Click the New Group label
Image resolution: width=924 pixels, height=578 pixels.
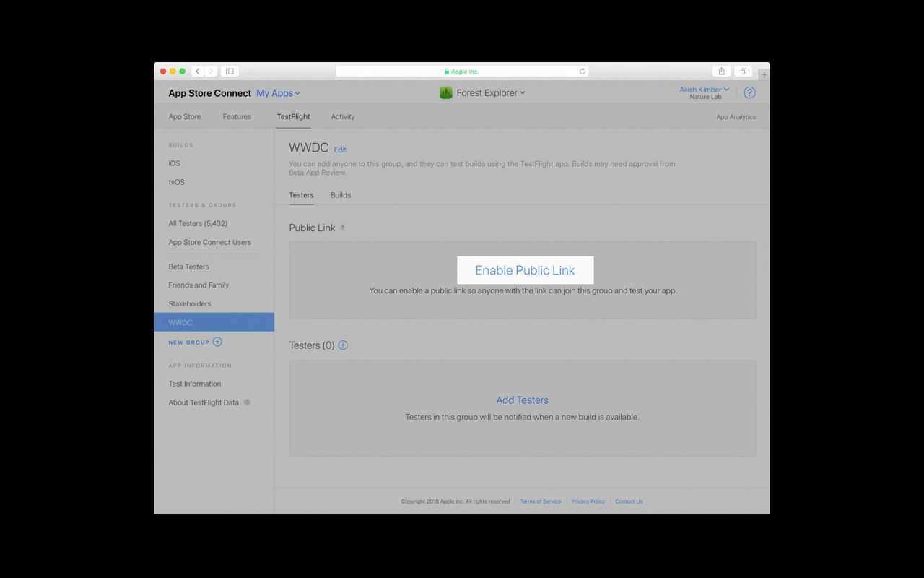[x=189, y=342]
